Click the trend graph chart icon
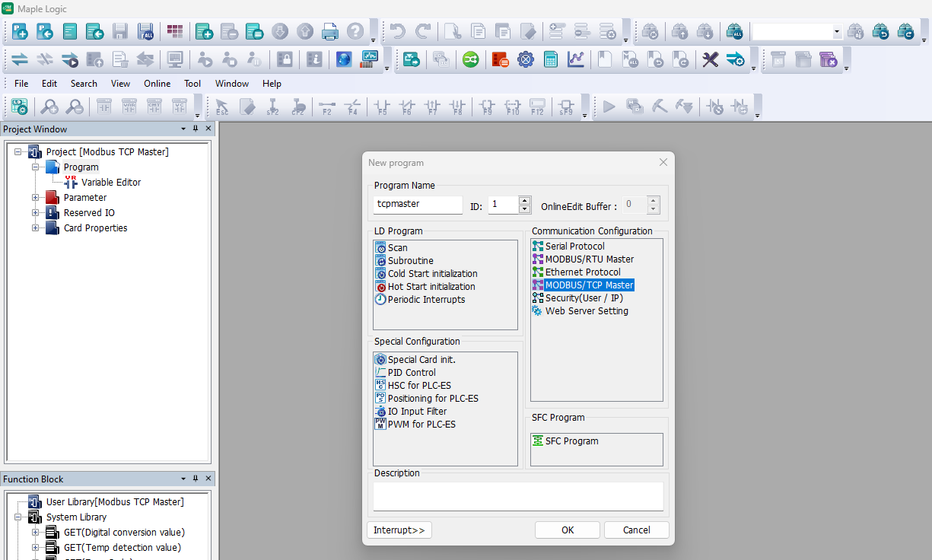The image size is (932, 560). (576, 59)
